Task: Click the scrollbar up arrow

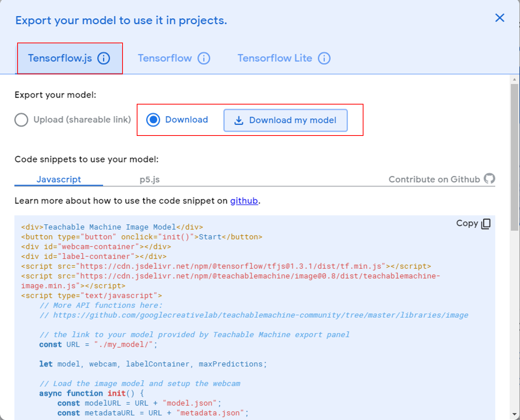Action: click(x=514, y=79)
